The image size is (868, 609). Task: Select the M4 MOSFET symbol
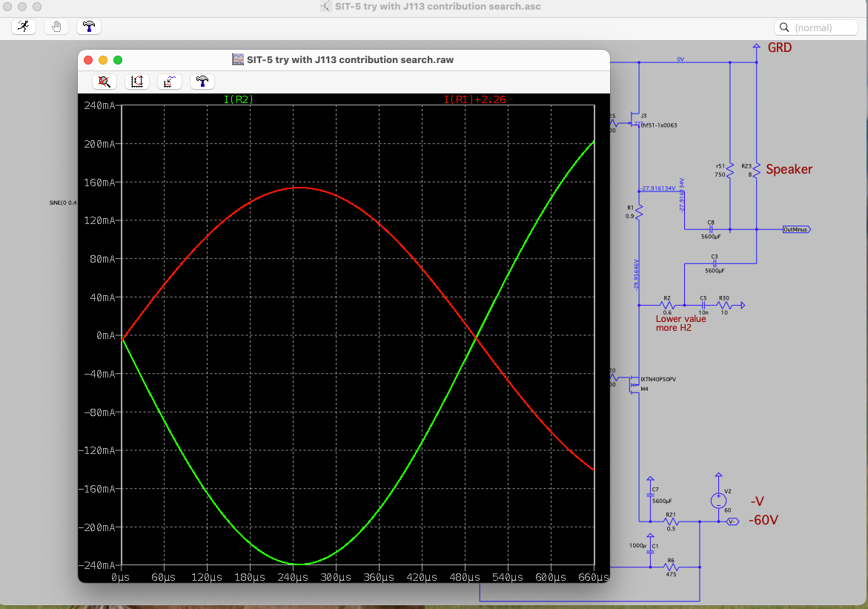pos(635,384)
